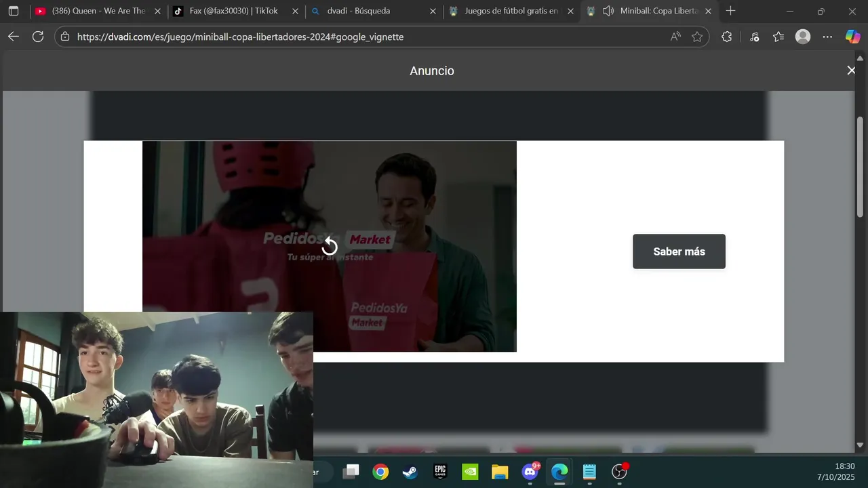
Task: Add this page to favorites
Action: [x=697, y=37]
